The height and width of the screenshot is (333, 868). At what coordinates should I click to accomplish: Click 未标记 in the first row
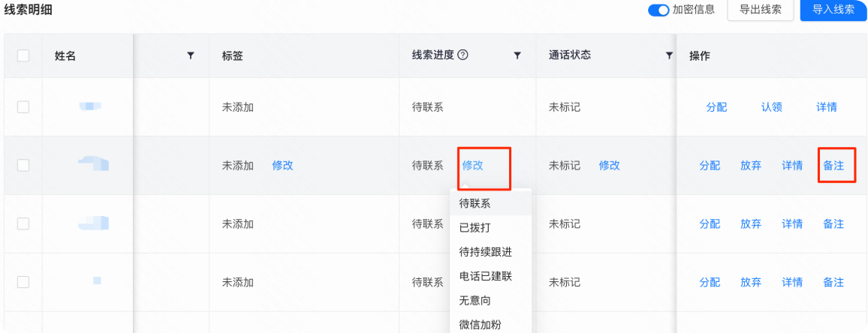[x=565, y=106]
